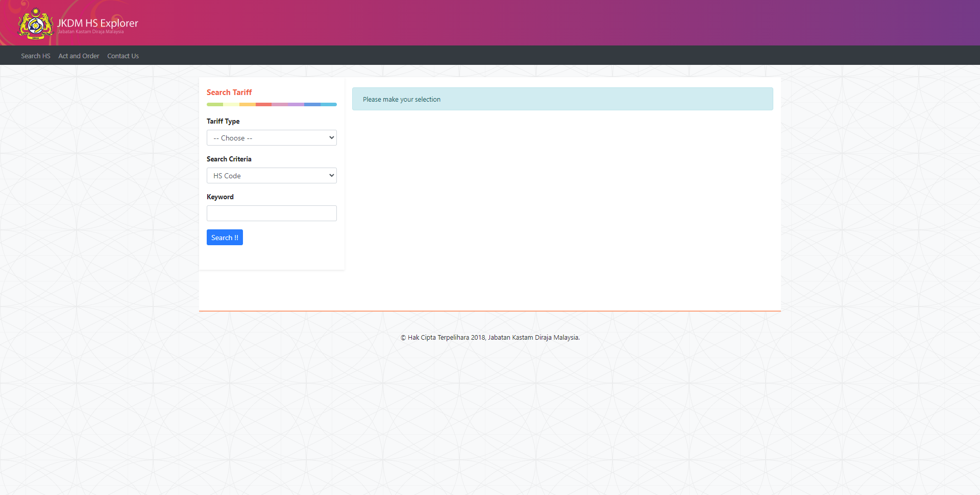This screenshot has width=980, height=495.
Task: Open the Search HS menu item
Action: [35, 56]
